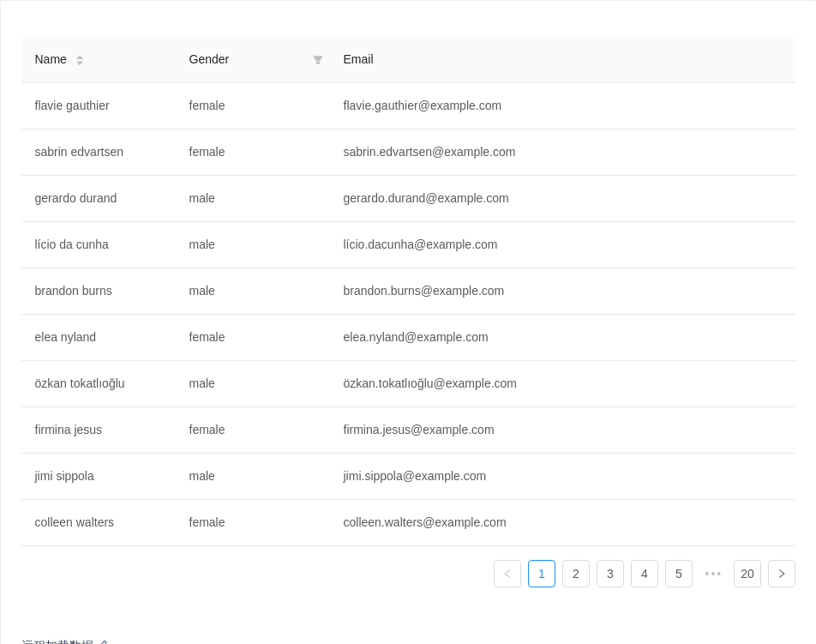816x644 pixels.
Task: Select the name özkan tokatlıoğlu
Action: click(80, 383)
